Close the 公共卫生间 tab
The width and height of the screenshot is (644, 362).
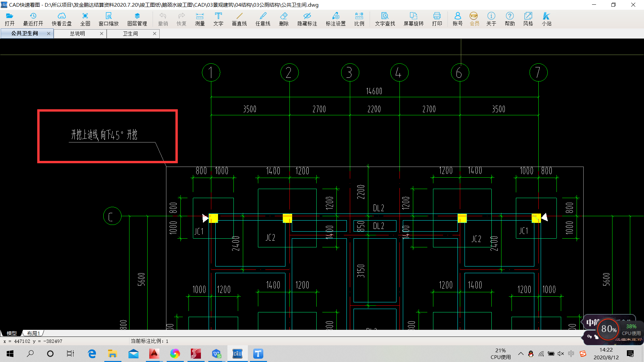pyautogui.click(x=49, y=34)
